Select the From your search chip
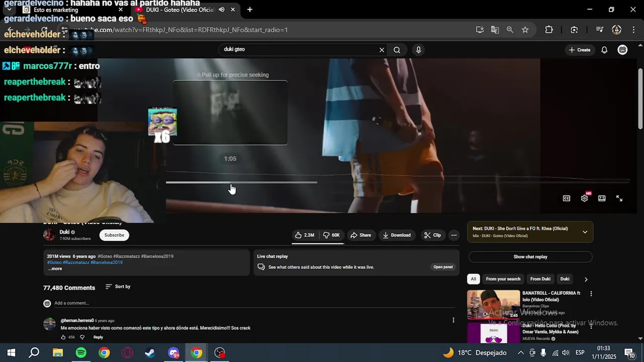This screenshot has height=362, width=644. [503, 279]
